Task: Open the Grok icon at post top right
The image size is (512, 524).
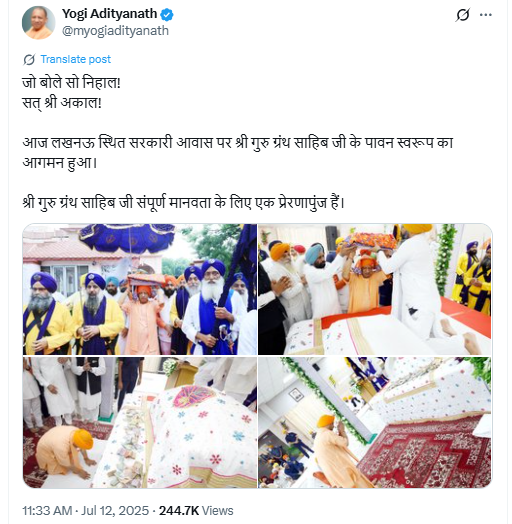Action: pos(463,15)
